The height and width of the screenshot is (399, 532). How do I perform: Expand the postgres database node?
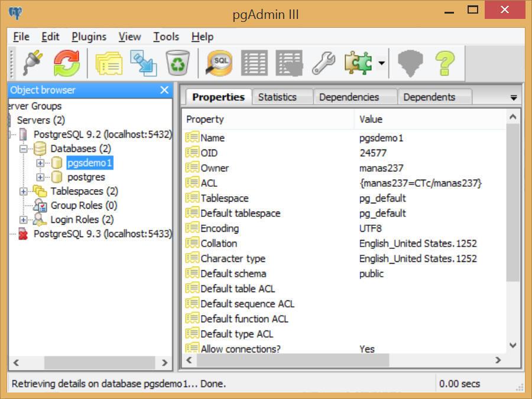point(40,177)
